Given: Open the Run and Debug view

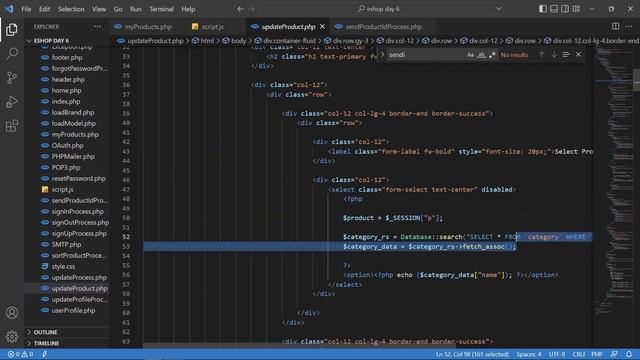Looking at the screenshot, I should pyautogui.click(x=12, y=102).
